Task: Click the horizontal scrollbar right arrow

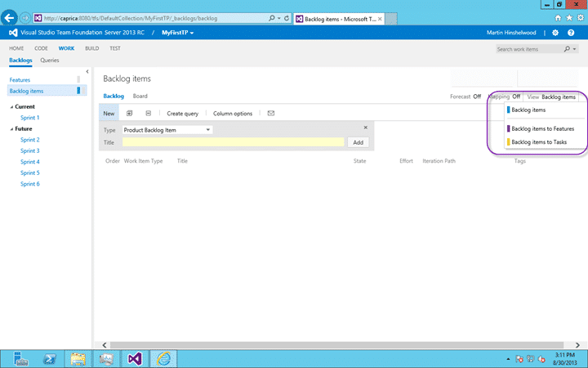Action: coord(577,345)
